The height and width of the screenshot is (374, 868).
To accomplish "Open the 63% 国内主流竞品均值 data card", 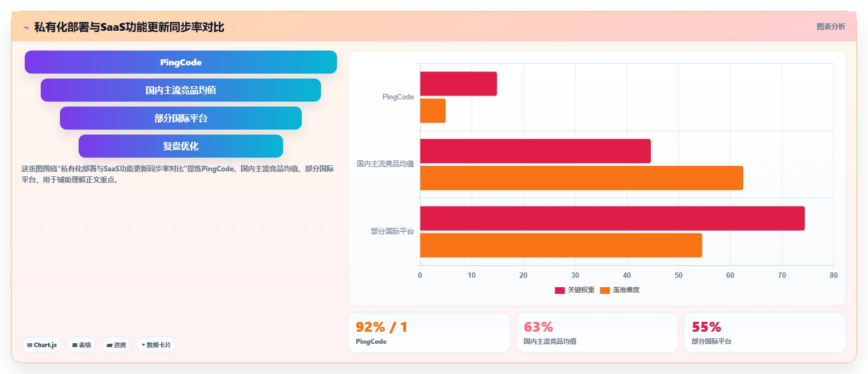I will pyautogui.click(x=597, y=332).
